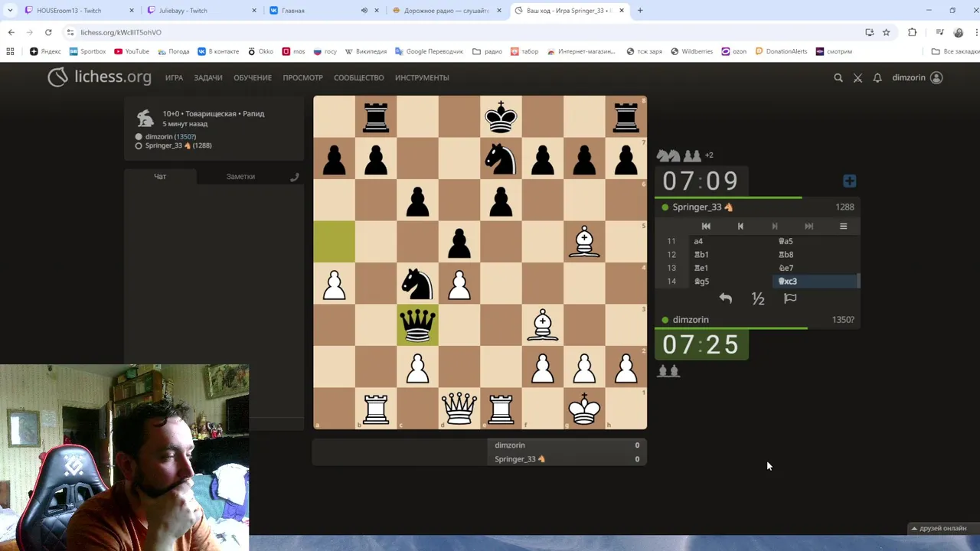Switch to Дорожное радио browser tab
Viewport: 980px width, 551px height.
pos(446,11)
